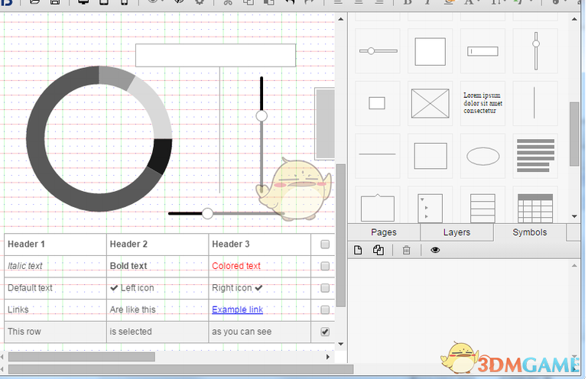Select the vertical line symbol in palette
This screenshot has width=588, height=379.
pos(535,103)
